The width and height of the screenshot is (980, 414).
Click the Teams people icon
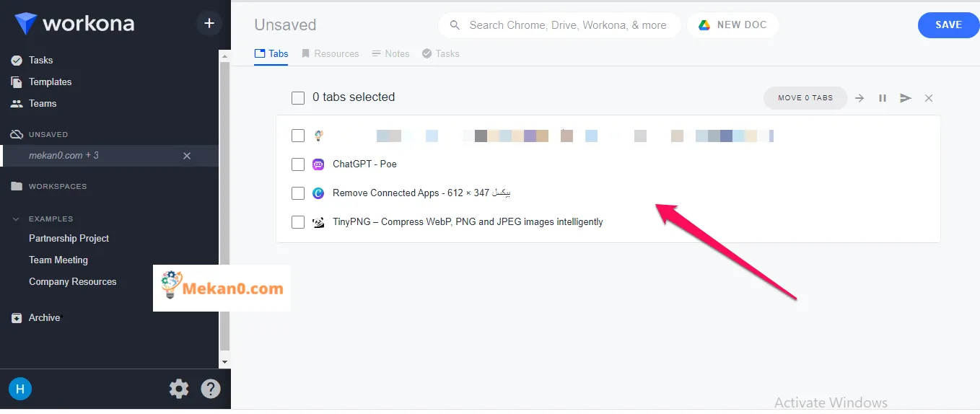pyautogui.click(x=17, y=104)
